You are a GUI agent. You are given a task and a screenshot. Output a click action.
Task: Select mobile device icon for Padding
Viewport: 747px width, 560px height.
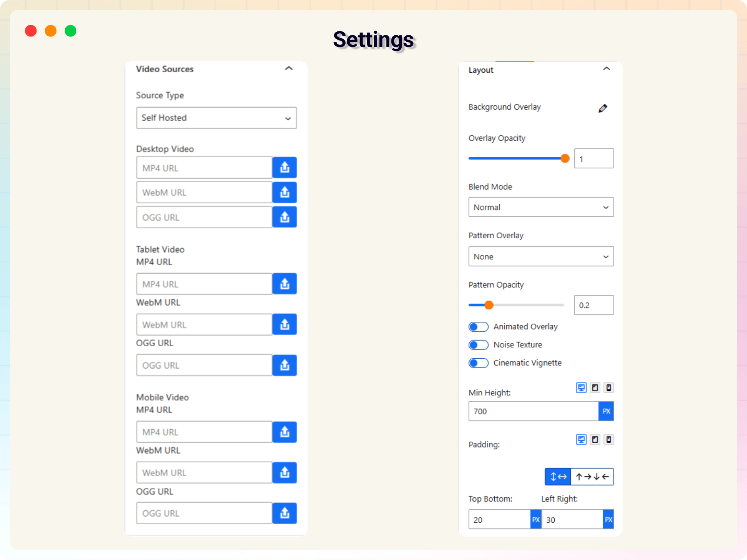[x=609, y=440]
